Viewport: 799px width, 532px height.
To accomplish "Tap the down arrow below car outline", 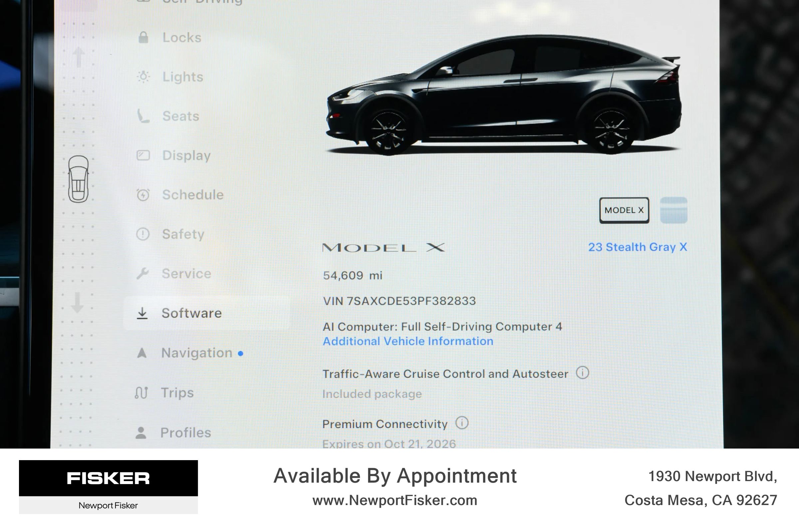I will click(77, 302).
